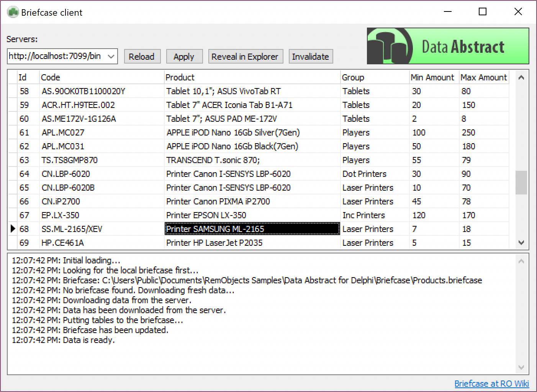Click the Briefcase client application icon
537x392 pixels.
click(13, 11)
